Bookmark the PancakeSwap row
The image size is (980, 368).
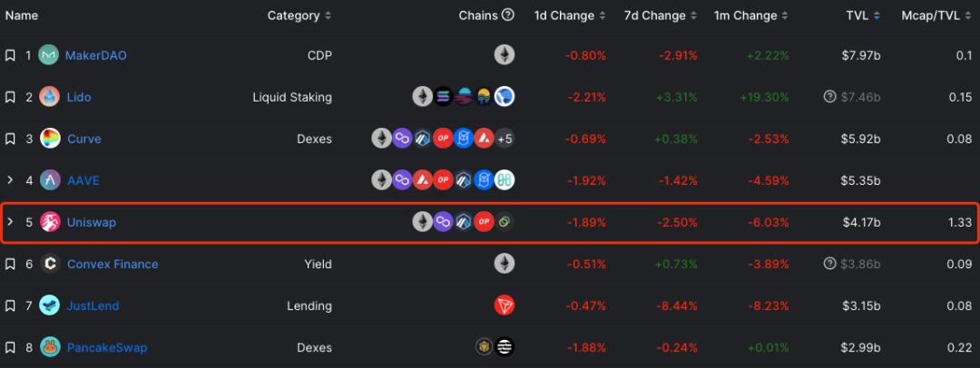11,347
